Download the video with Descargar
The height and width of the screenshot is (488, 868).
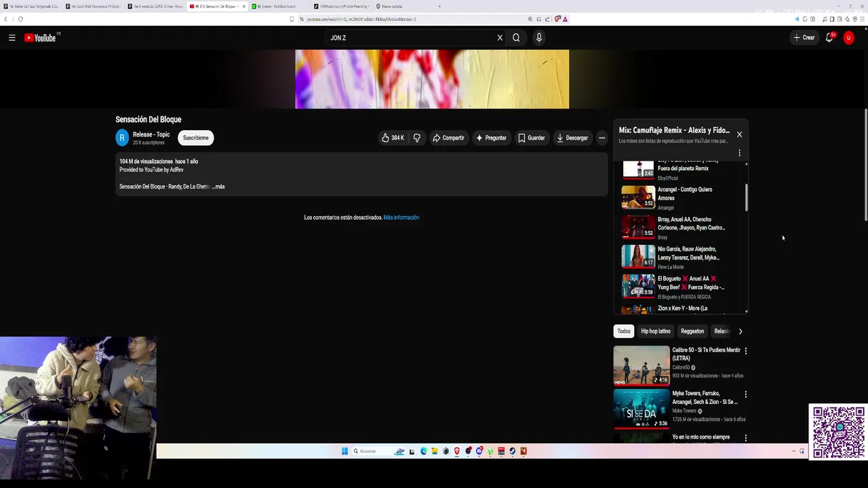point(572,138)
